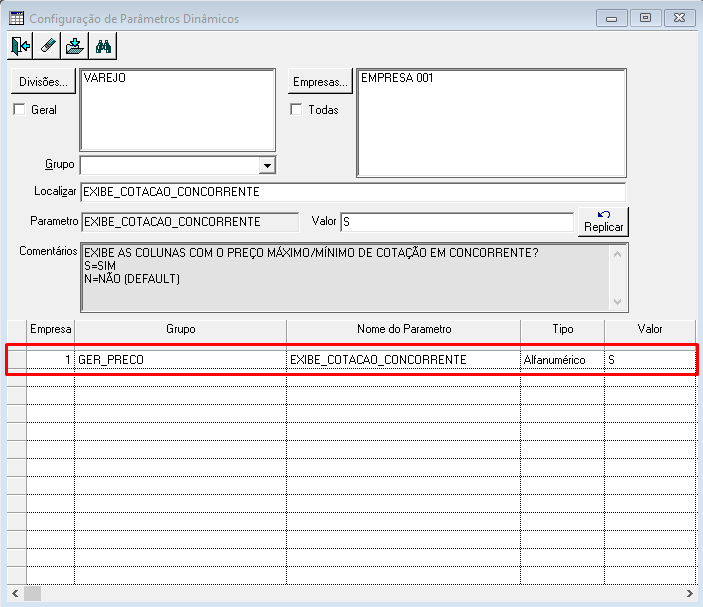This screenshot has height=607, width=703.
Task: Minimize the Configuração de Parâmetros window
Action: [612, 18]
